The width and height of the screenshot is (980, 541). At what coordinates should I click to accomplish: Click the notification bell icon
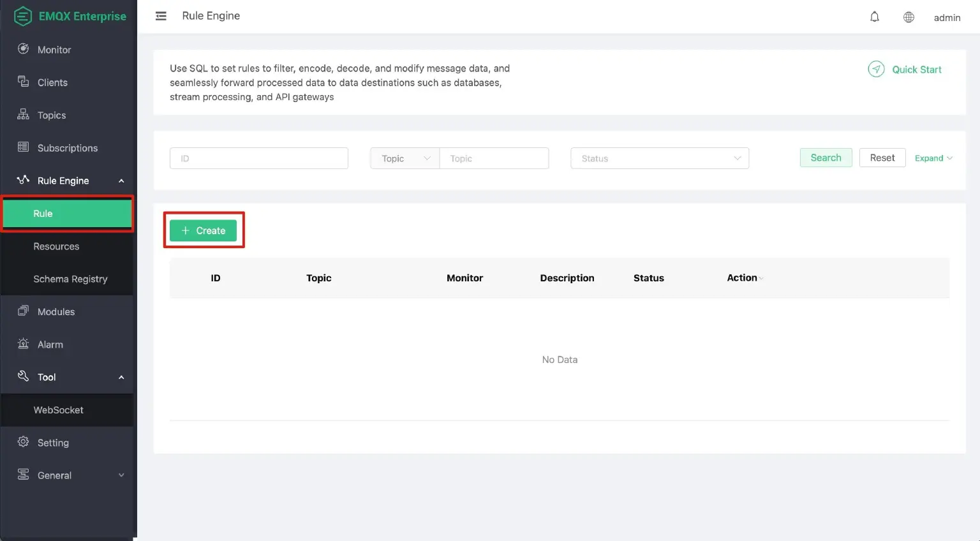point(875,17)
